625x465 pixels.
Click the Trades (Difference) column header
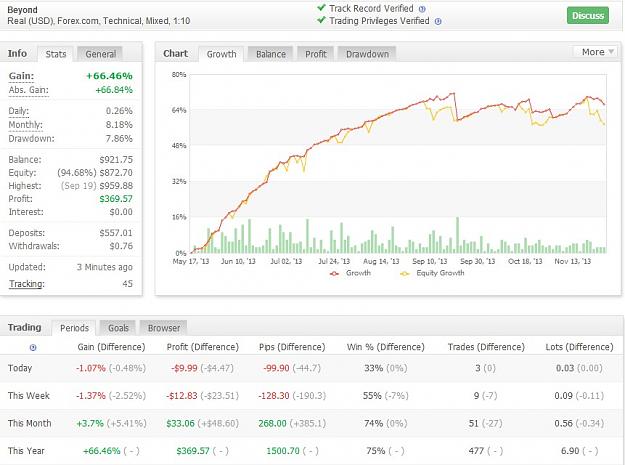point(486,347)
